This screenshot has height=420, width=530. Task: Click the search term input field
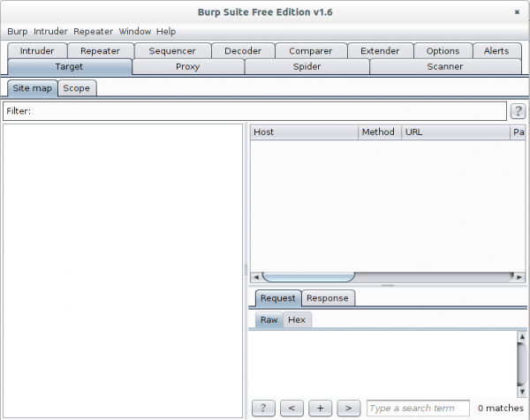pos(418,409)
